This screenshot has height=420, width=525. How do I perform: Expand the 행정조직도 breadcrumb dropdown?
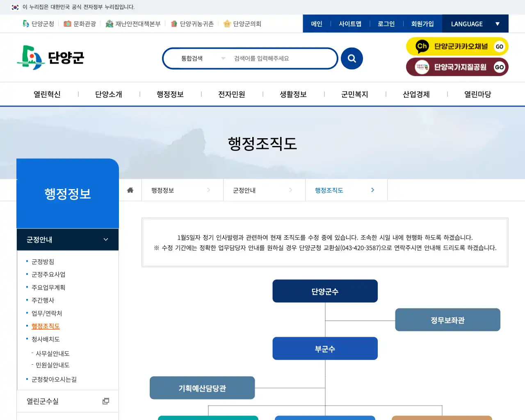(x=372, y=189)
